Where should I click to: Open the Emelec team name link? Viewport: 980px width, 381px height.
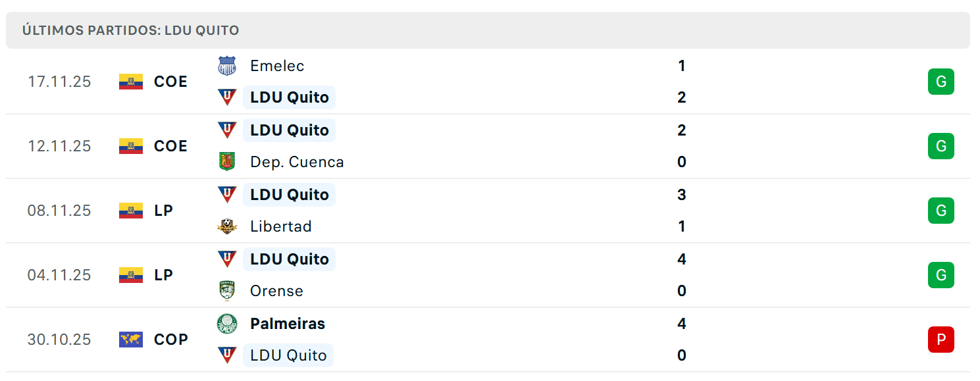[x=277, y=66]
